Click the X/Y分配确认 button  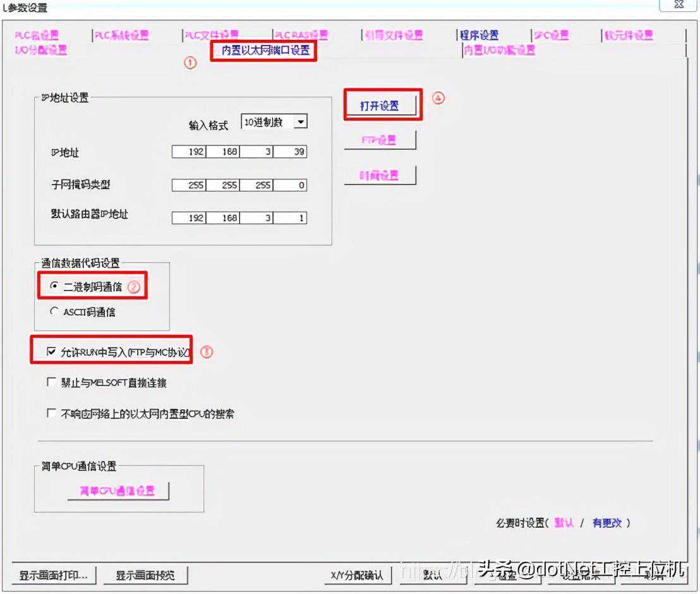pos(358,575)
